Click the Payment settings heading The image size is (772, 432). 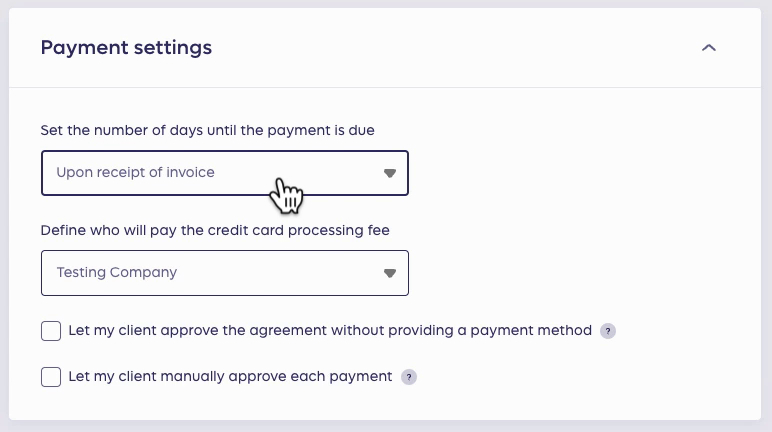click(x=126, y=48)
